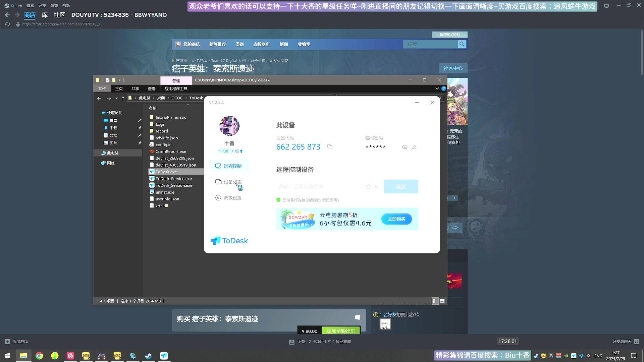Click the 升级 upgrade link under the profile
Viewport: 644px width, 362px height.
tap(237, 151)
